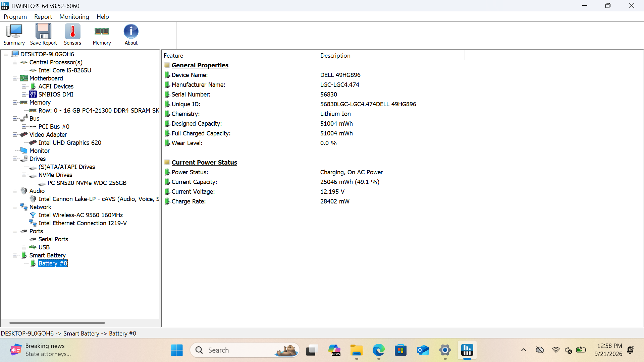This screenshot has width=644, height=362.
Task: Open the Report menu
Action: coord(43,17)
